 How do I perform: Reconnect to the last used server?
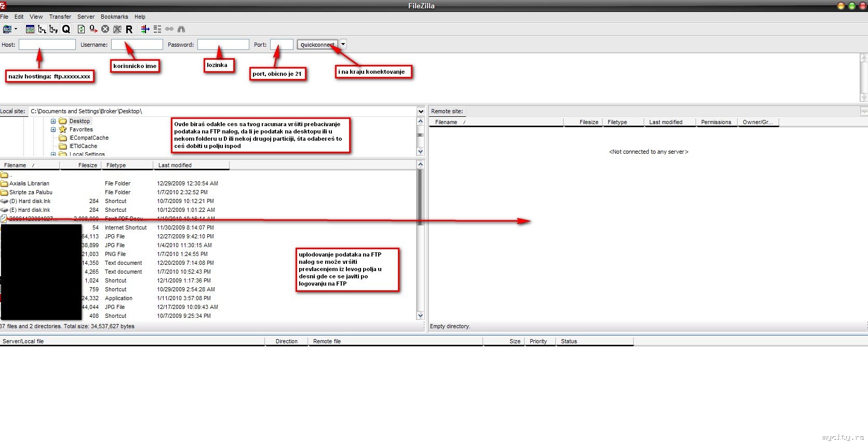point(129,29)
